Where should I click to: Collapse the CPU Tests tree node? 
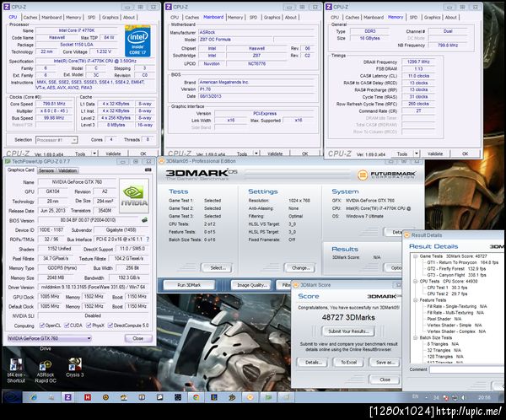click(x=415, y=281)
